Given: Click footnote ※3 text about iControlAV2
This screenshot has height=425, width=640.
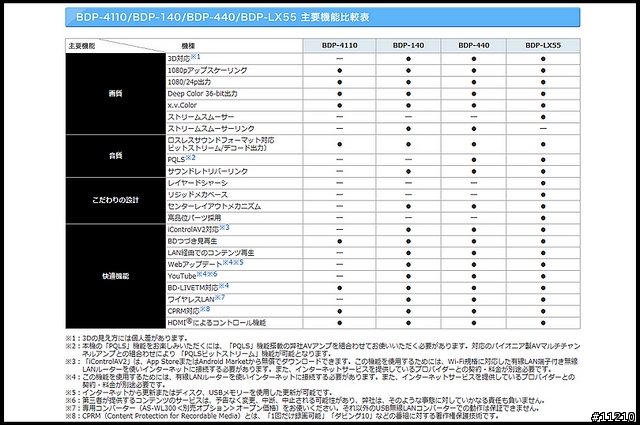Looking at the screenshot, I should (x=322, y=365).
